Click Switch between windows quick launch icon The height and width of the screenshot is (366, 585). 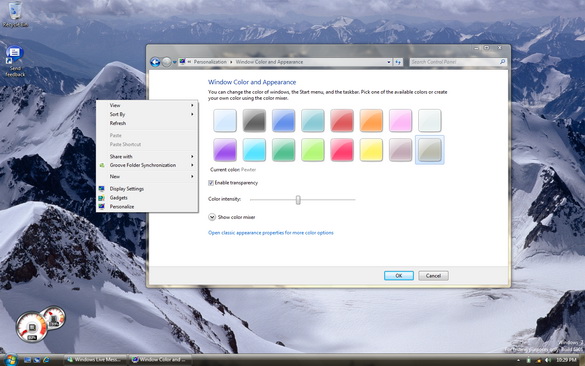tap(37, 360)
